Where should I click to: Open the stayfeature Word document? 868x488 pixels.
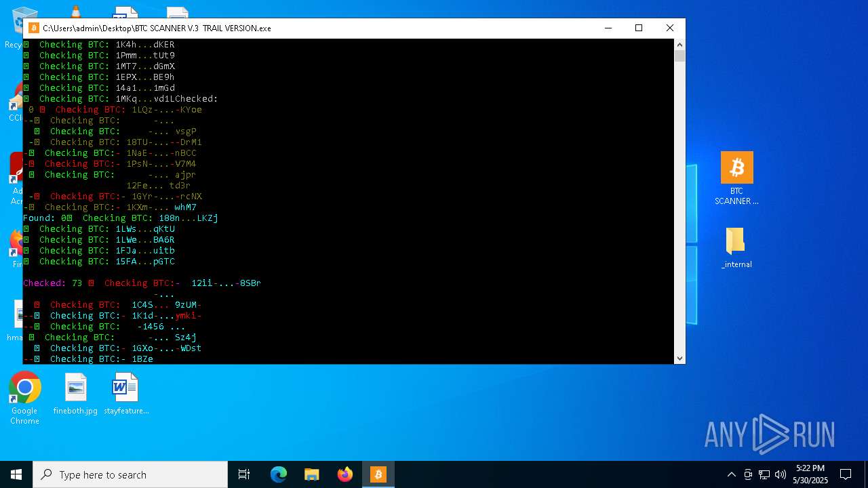point(125,394)
